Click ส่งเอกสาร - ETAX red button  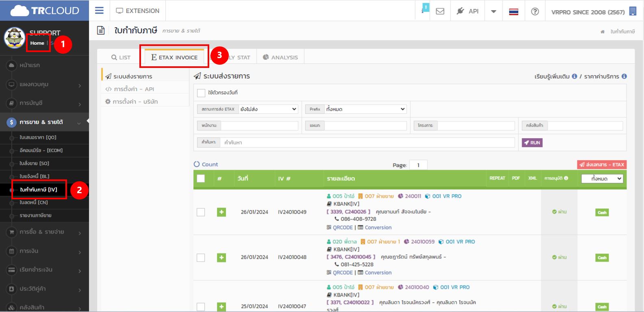tap(602, 165)
